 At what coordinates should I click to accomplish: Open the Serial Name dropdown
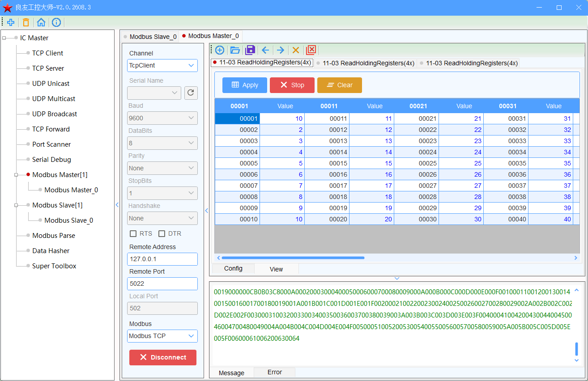[154, 93]
